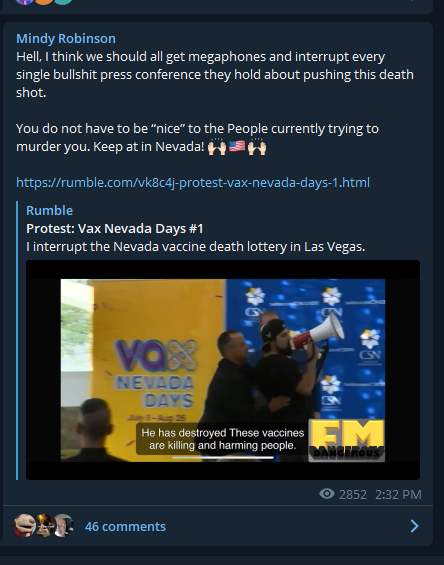Screen dimensions: 444x565
Task: Open the Protest: Vax Nevada Days #1 title
Action: (115, 228)
